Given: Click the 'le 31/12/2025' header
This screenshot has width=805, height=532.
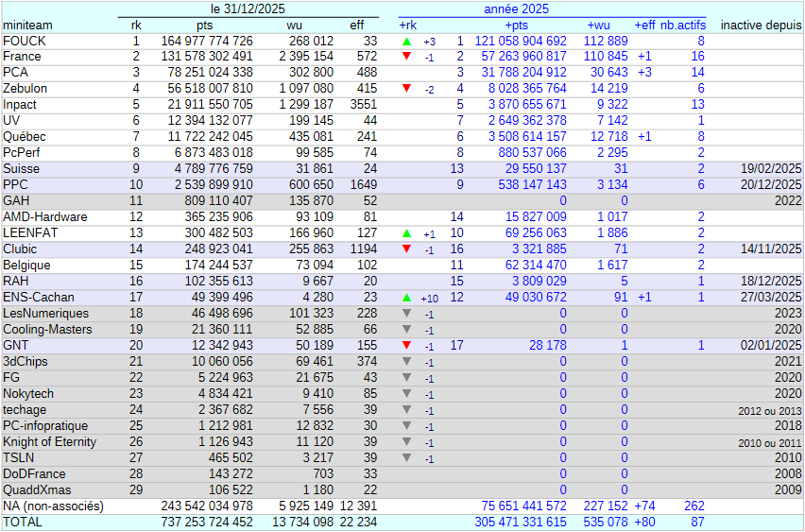Looking at the screenshot, I should pyautogui.click(x=248, y=9).
